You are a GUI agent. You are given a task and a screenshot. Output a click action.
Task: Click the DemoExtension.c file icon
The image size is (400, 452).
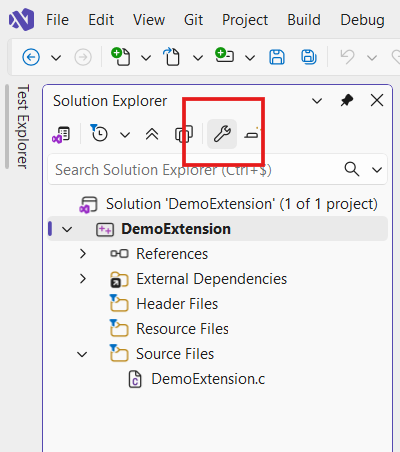pos(135,380)
